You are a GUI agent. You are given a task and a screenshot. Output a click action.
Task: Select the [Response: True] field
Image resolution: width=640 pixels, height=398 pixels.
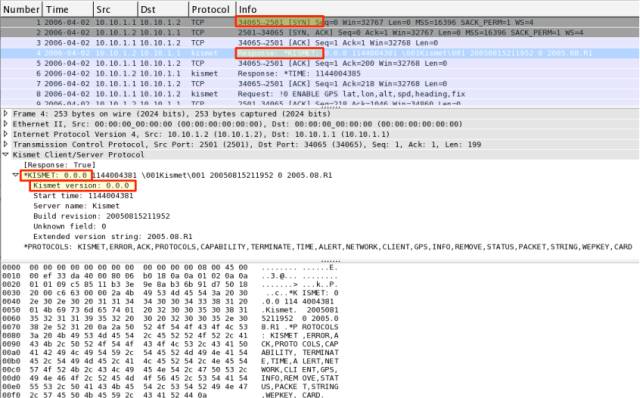tap(60, 165)
